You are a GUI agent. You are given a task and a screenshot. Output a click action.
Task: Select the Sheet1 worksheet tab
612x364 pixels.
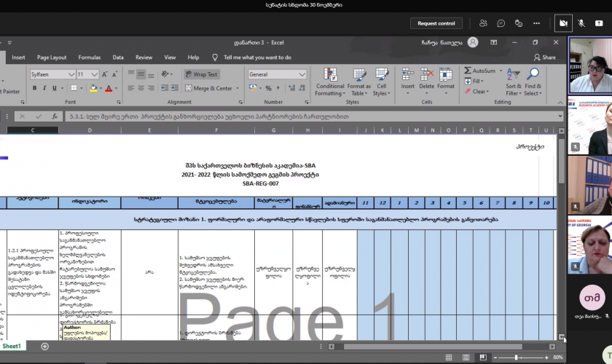click(12, 347)
